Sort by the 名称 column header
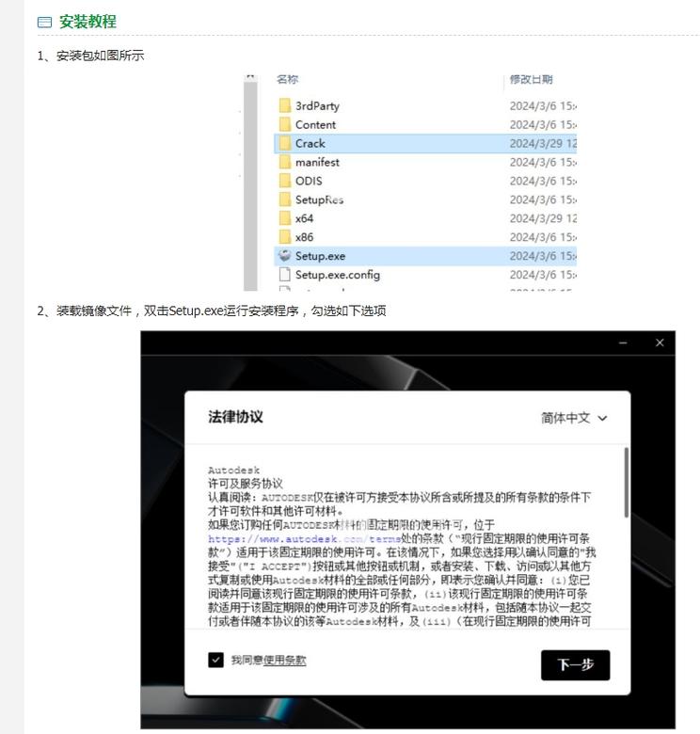Screen dimensions: 700x734 click(x=287, y=79)
